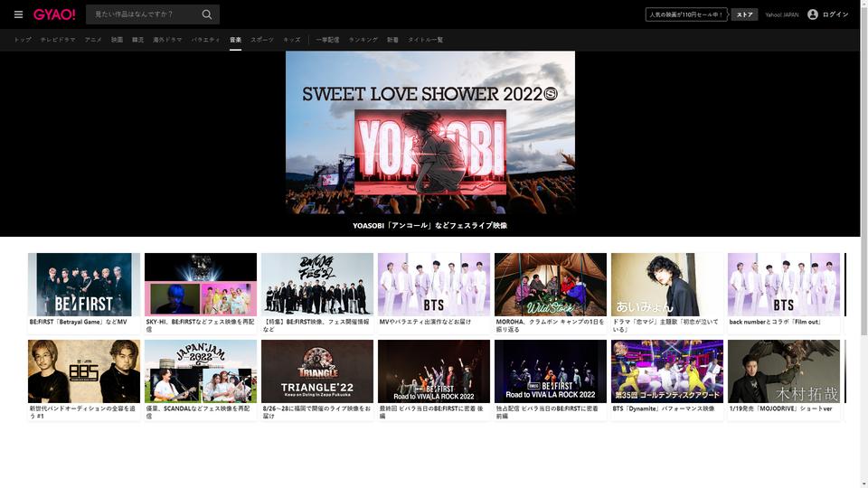This screenshot has width=868, height=488.
Task: Open the 新着 menu item
Action: coord(392,40)
